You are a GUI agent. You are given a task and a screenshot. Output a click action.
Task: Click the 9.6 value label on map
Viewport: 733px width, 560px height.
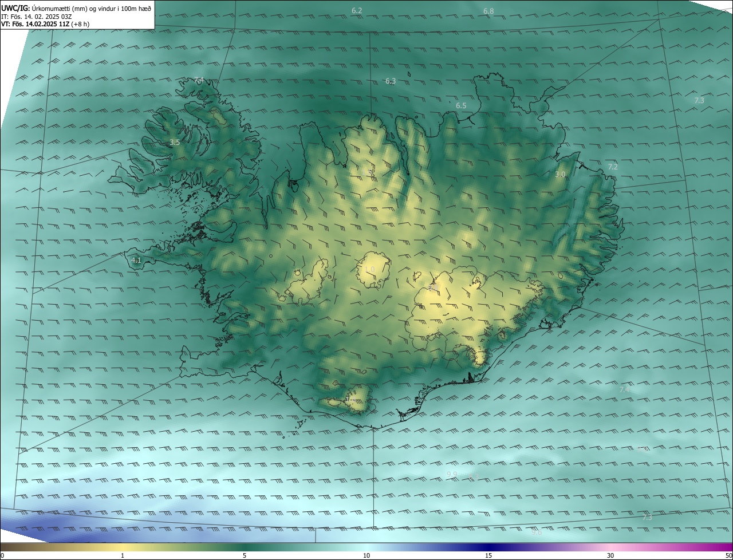click(537, 533)
